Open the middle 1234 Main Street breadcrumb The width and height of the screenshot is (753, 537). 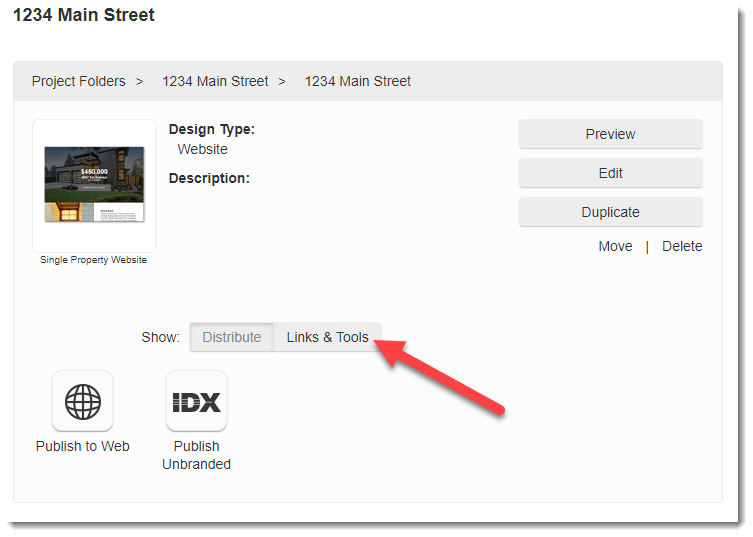coord(215,81)
